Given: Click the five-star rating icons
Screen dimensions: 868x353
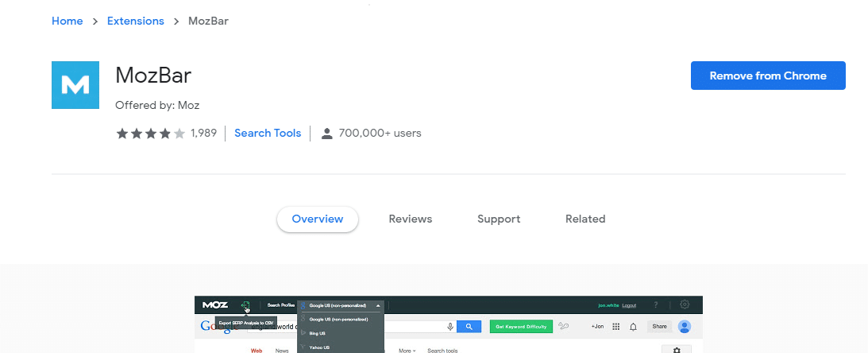Looking at the screenshot, I should coord(150,134).
